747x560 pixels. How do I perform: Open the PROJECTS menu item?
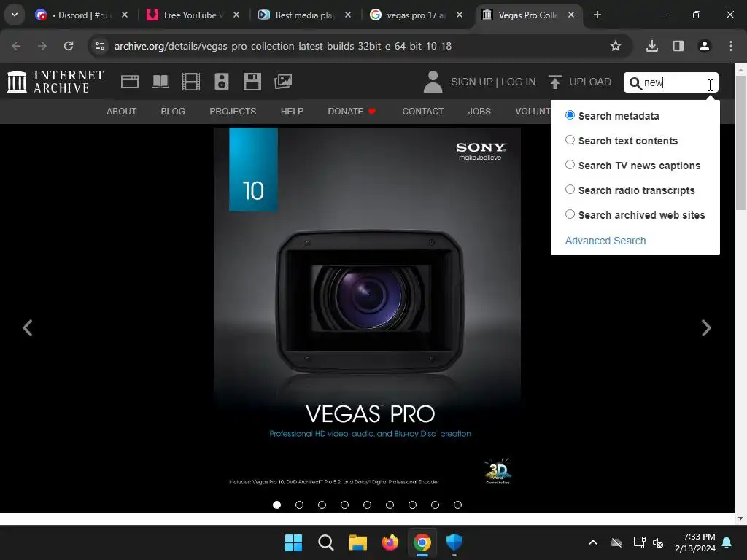pos(233,112)
